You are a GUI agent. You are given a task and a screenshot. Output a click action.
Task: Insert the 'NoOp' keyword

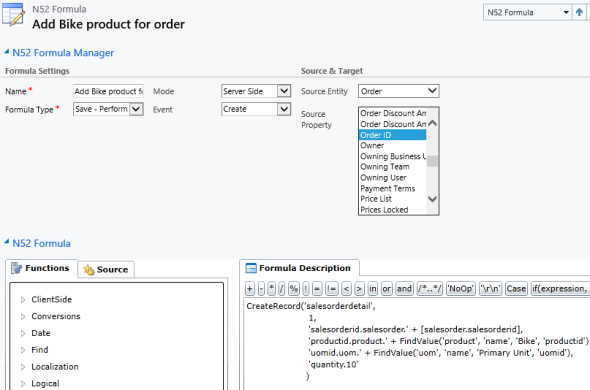[x=461, y=289]
